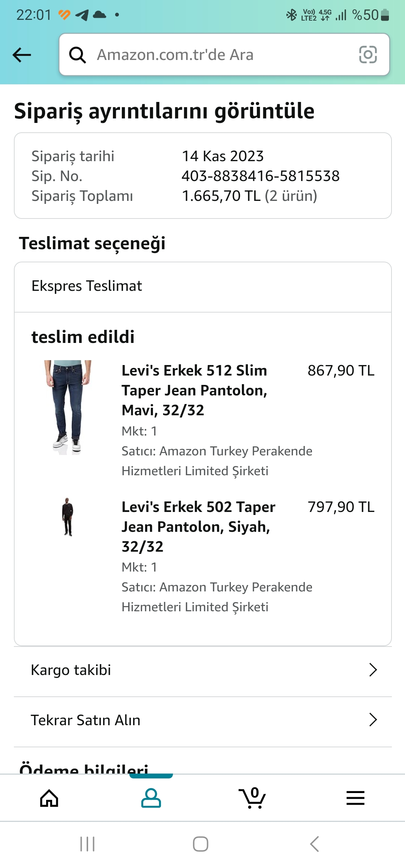Screen dimensions: 405x868
Task: Tap the back arrow in the header
Action: point(22,55)
